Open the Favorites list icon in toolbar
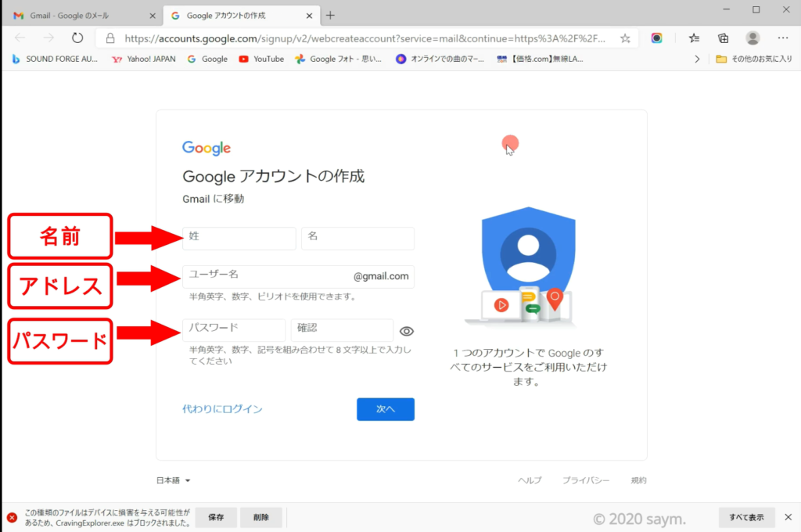Image resolution: width=801 pixels, height=532 pixels. pyautogui.click(x=694, y=38)
